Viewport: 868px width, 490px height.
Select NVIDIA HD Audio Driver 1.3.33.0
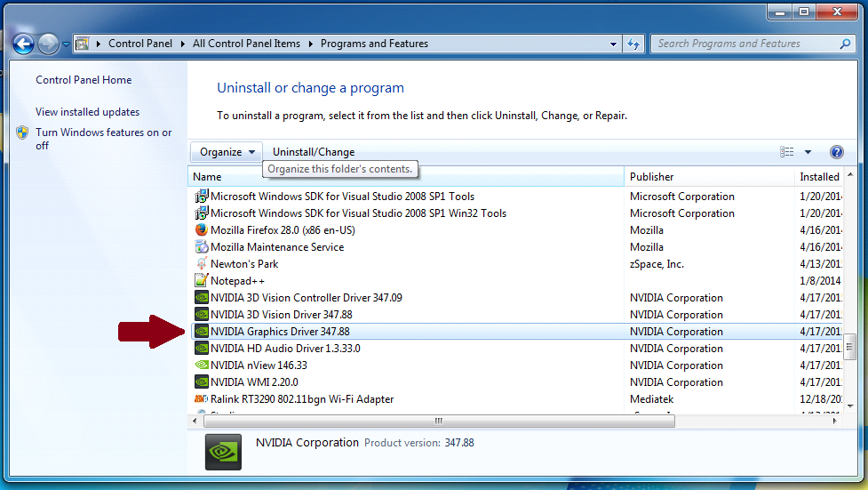pyautogui.click(x=285, y=348)
